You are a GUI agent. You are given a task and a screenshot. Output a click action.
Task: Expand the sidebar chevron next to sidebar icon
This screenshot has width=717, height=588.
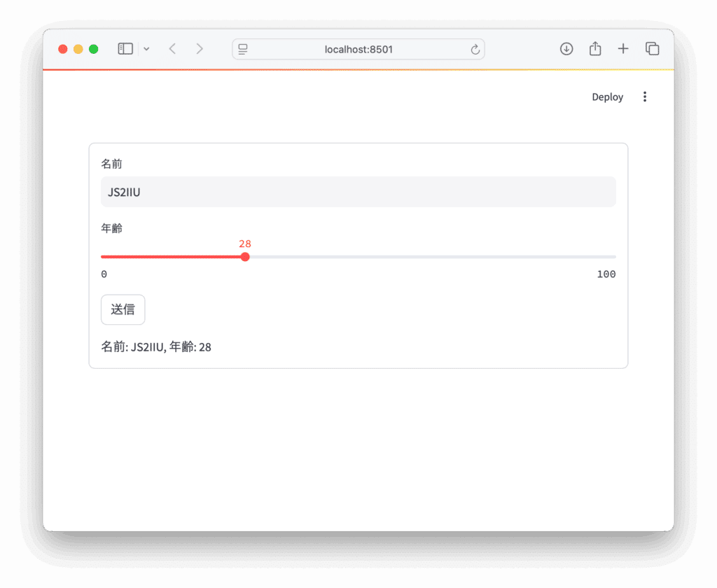tap(146, 48)
